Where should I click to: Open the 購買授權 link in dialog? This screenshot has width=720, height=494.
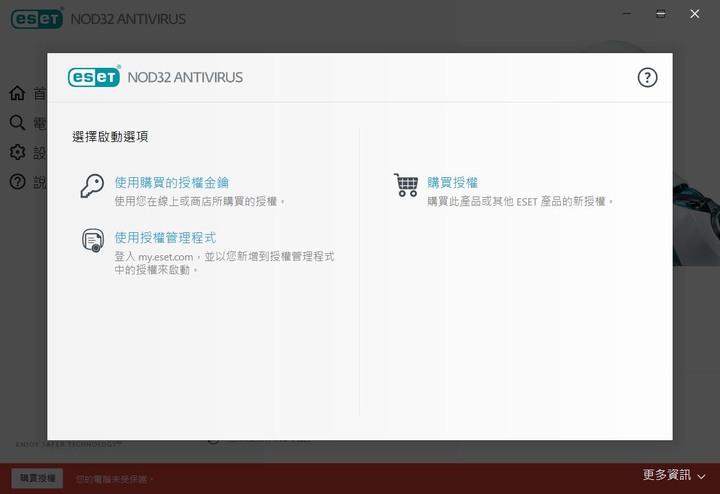pyautogui.click(x=452, y=183)
